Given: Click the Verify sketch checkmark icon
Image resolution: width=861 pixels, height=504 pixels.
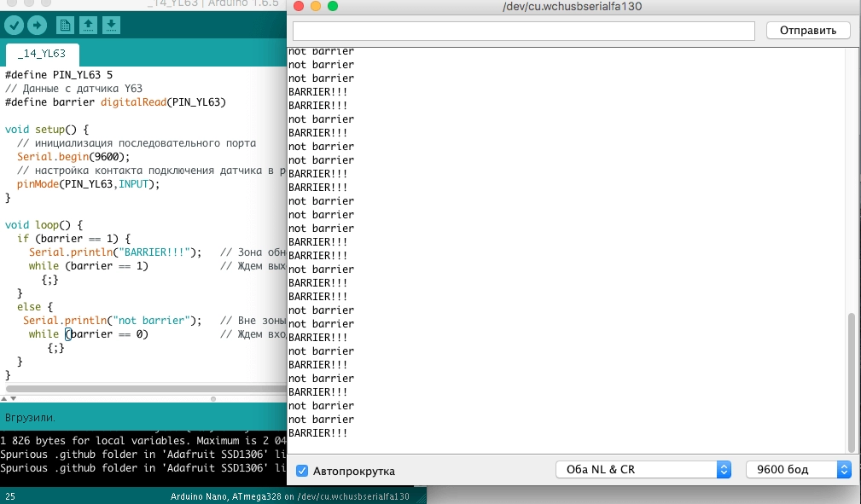Looking at the screenshot, I should 14,26.
